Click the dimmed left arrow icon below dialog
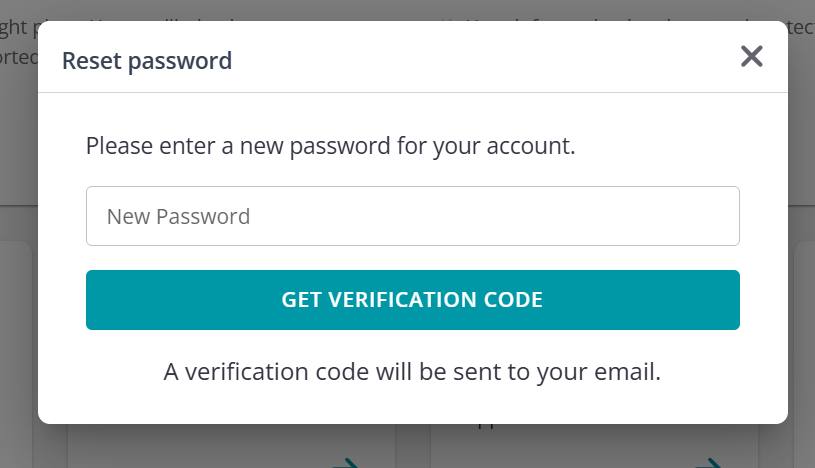The height and width of the screenshot is (468, 815). click(x=346, y=462)
